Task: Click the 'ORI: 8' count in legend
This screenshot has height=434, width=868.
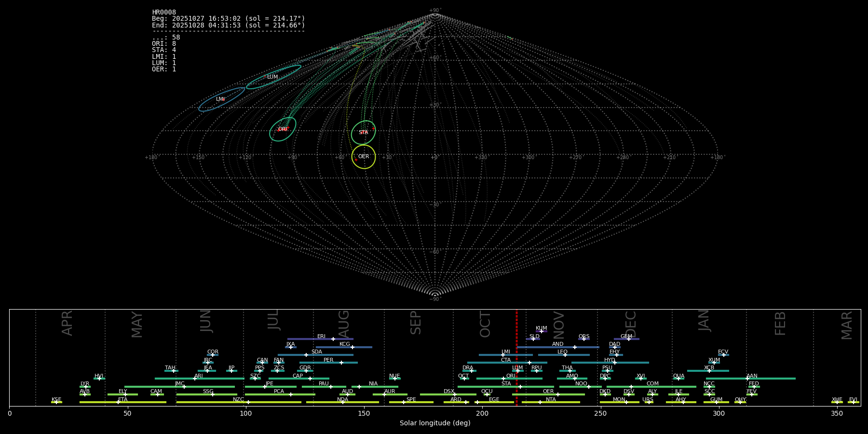Action: (164, 44)
